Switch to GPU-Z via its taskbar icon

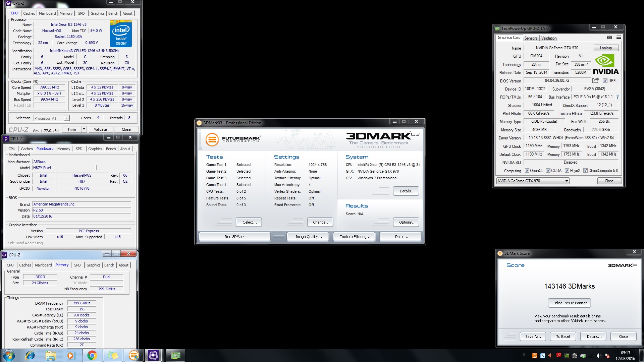[x=175, y=355]
